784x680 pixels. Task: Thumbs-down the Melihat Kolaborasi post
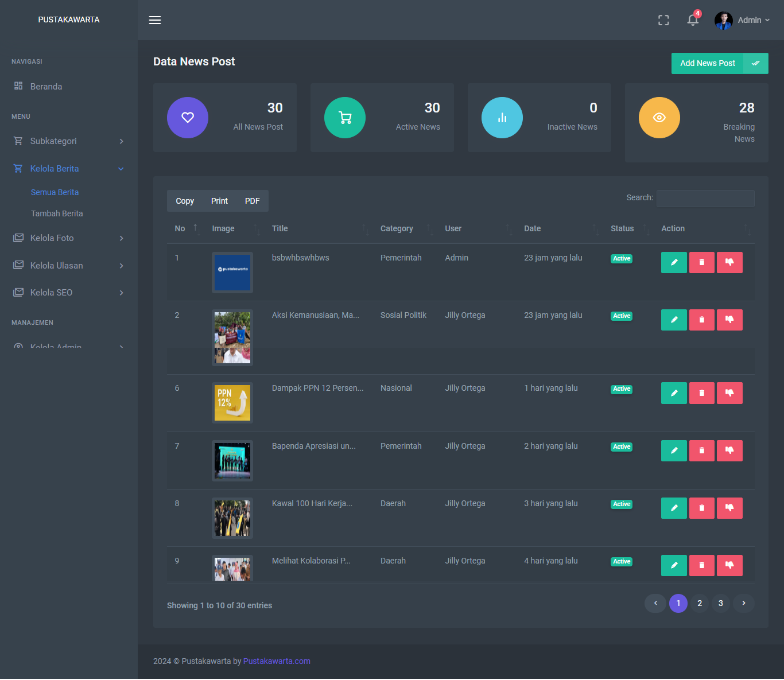coord(729,565)
